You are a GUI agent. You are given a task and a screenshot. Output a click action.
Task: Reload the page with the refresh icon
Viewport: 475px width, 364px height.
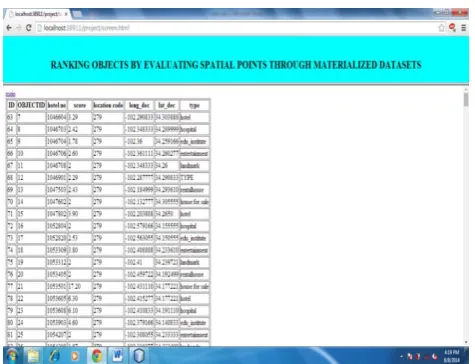pyautogui.click(x=29, y=28)
